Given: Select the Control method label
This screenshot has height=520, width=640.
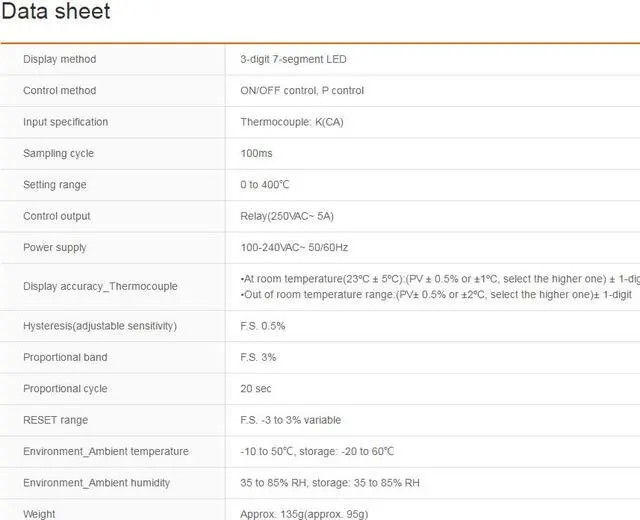Looking at the screenshot, I should [x=60, y=91].
